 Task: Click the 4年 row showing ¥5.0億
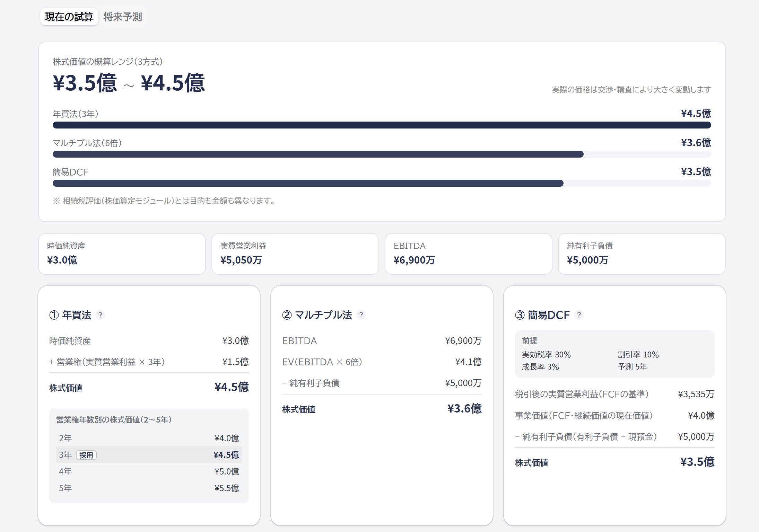coord(149,471)
